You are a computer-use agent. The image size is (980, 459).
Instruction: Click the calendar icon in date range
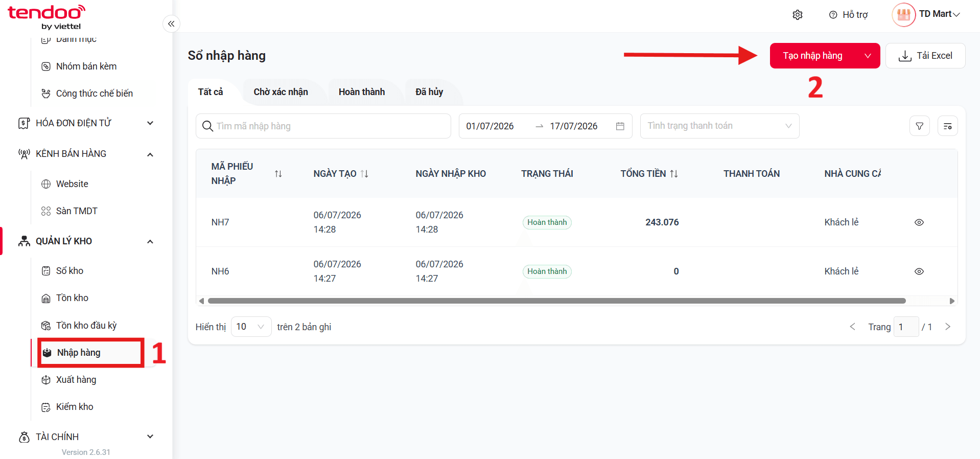click(620, 126)
